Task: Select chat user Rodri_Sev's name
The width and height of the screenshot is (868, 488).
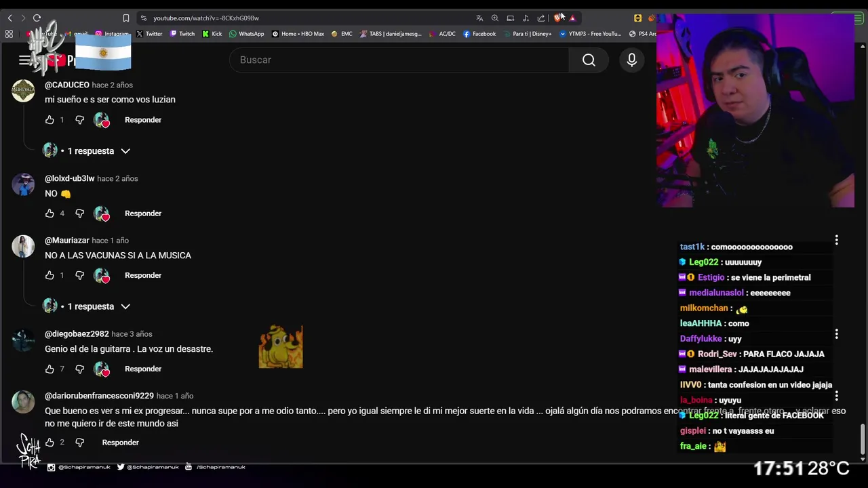Action: pos(717,354)
